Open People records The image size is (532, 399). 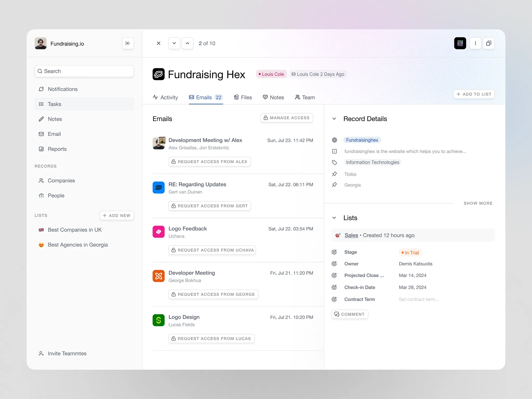click(x=84, y=196)
